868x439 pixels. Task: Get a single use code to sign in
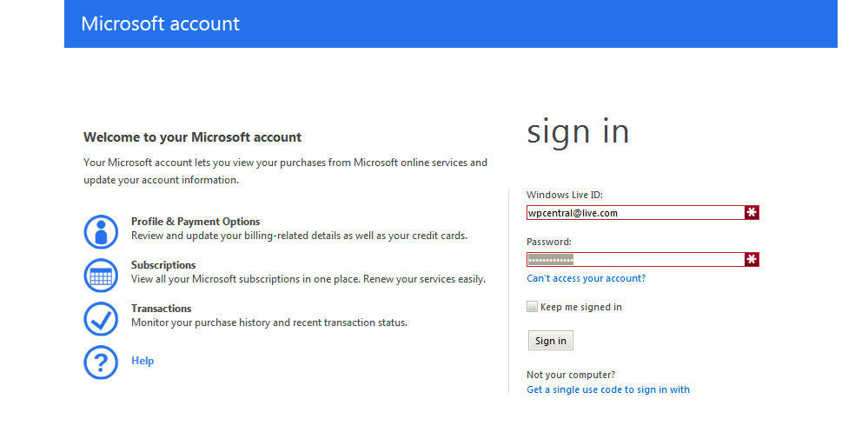pos(608,389)
